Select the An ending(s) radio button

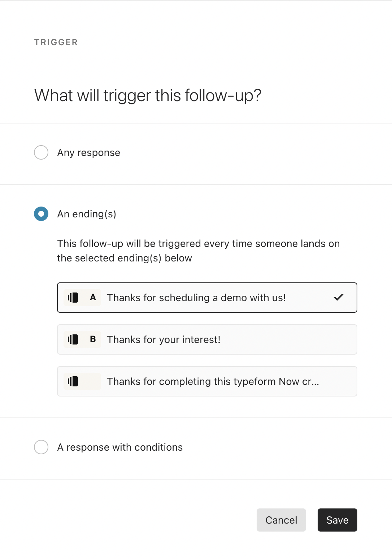pyautogui.click(x=41, y=214)
